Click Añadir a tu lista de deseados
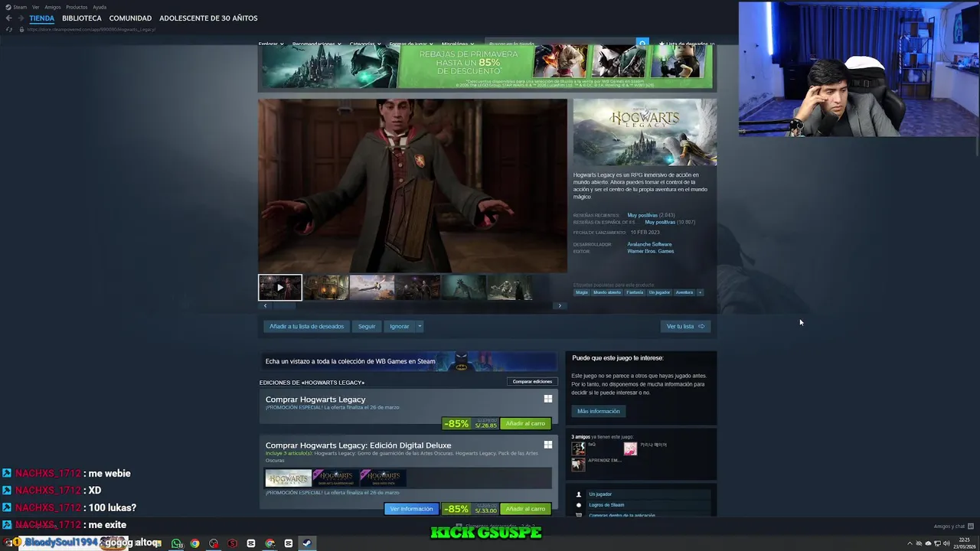The image size is (980, 551). pos(306,326)
